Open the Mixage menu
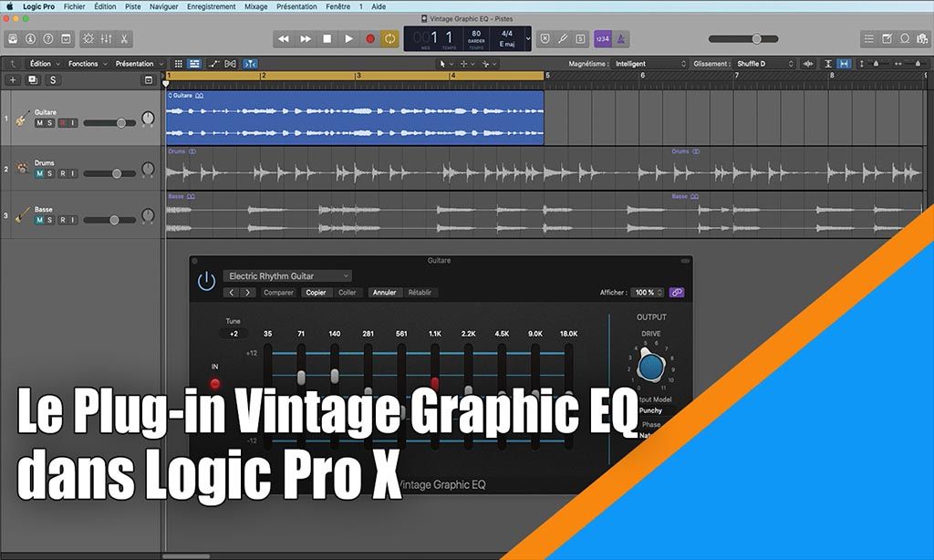This screenshot has height=560, width=934. tap(256, 6)
